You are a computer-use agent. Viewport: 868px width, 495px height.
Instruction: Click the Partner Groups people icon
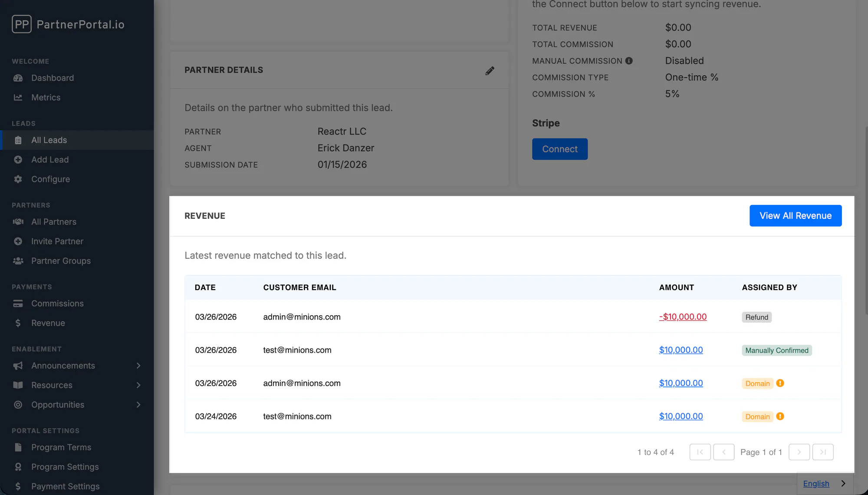[18, 261]
